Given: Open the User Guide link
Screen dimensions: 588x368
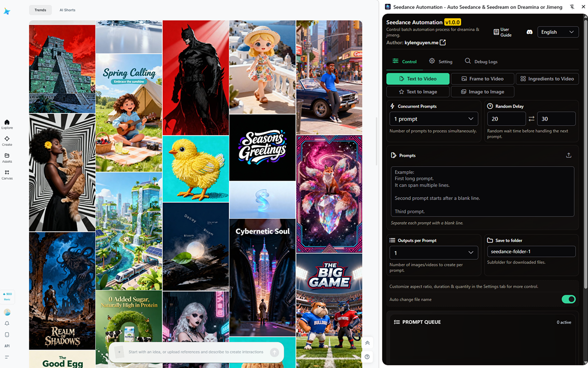Looking at the screenshot, I should click(502, 32).
